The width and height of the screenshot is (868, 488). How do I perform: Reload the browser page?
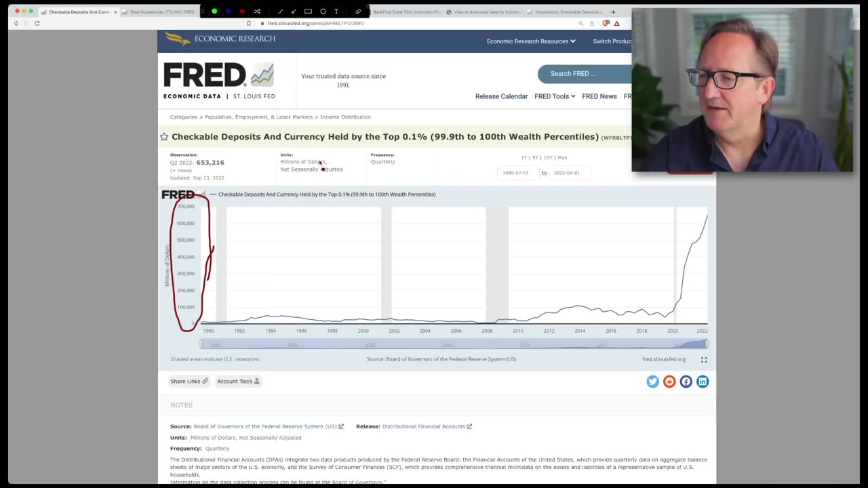tap(37, 23)
